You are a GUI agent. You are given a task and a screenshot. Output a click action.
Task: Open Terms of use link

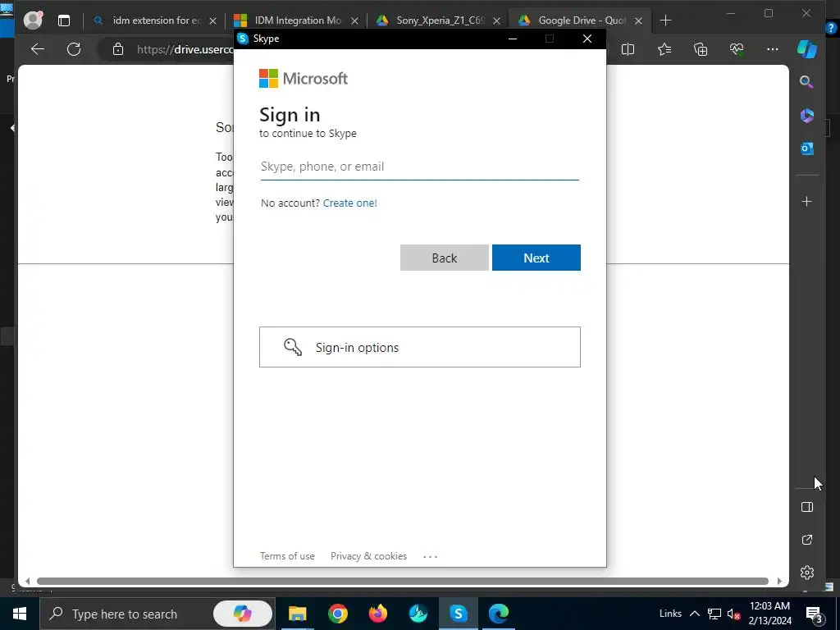[x=287, y=556]
